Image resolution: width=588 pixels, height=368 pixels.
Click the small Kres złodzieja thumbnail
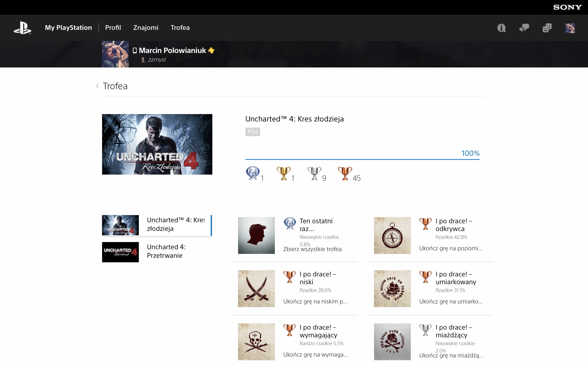coord(120,225)
